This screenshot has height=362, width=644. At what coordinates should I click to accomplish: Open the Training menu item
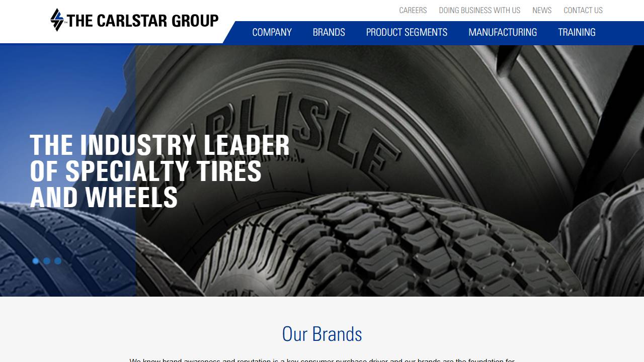pos(577,32)
